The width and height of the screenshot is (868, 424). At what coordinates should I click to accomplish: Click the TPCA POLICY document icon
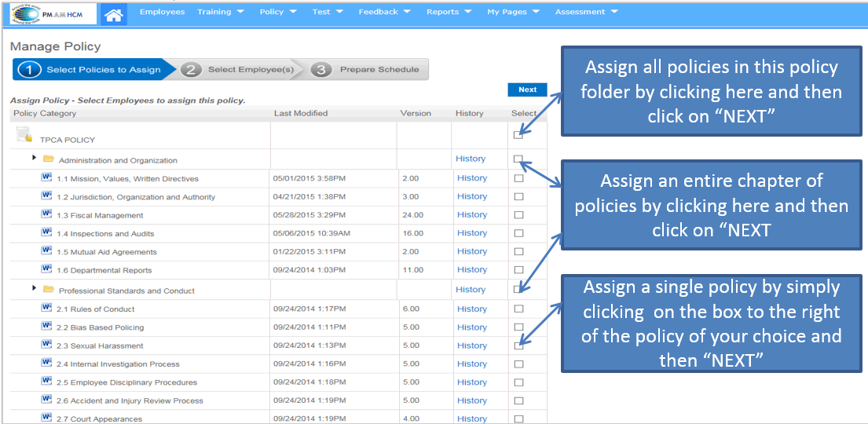click(24, 135)
